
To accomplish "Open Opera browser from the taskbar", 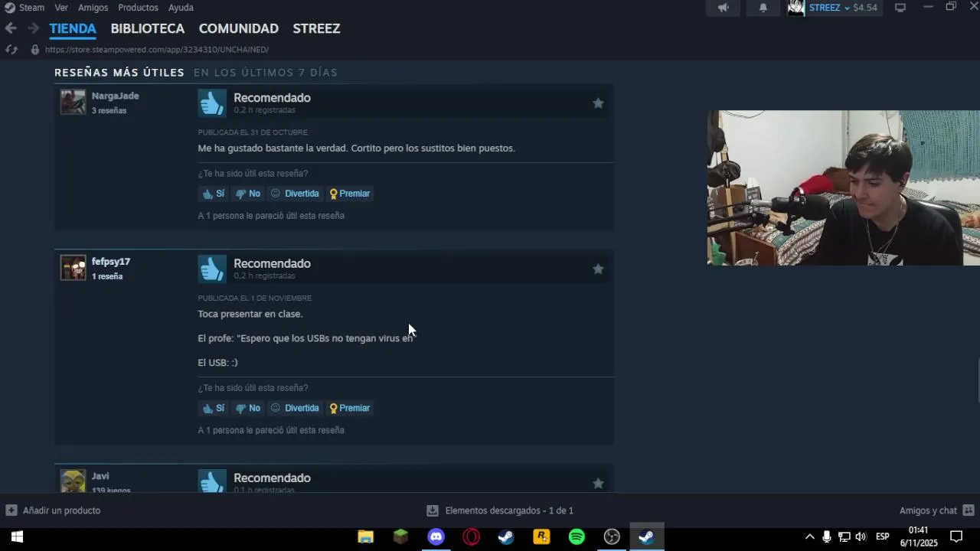I will pos(471,537).
